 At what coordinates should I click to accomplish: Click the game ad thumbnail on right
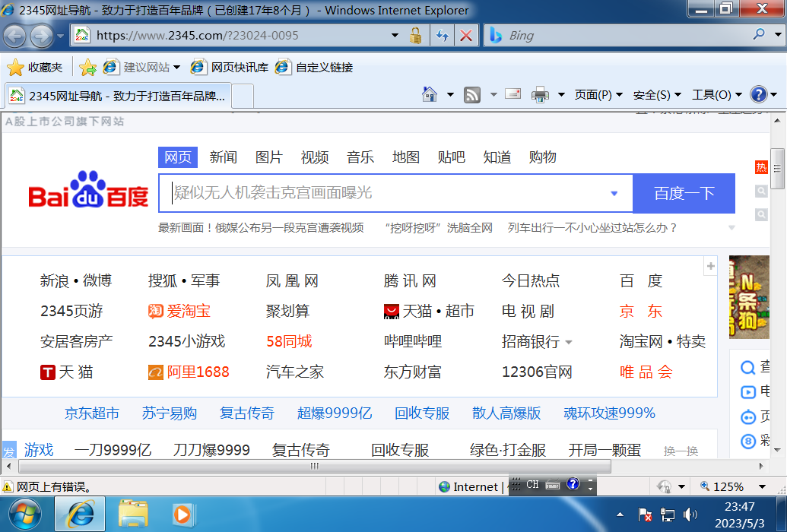pos(749,297)
